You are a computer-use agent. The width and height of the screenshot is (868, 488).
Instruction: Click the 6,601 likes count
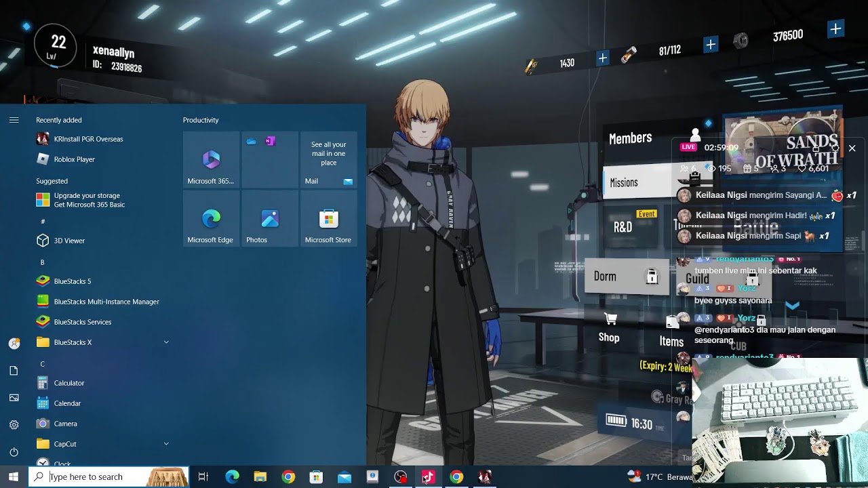[814, 168]
